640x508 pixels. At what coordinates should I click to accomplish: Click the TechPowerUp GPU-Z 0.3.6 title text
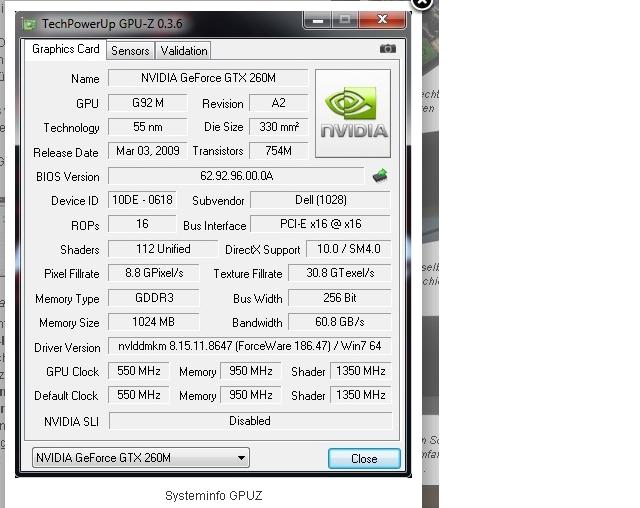(x=112, y=24)
